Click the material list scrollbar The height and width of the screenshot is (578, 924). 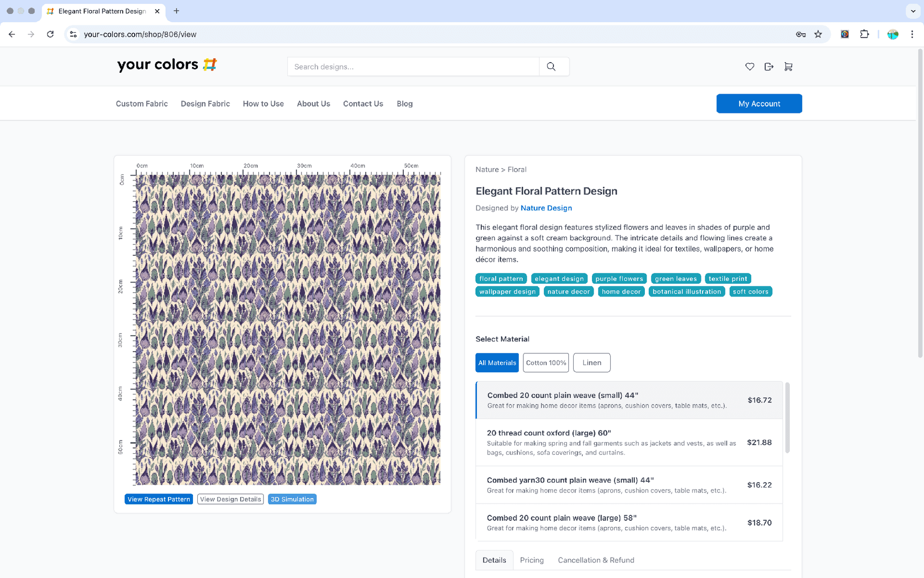(x=787, y=417)
